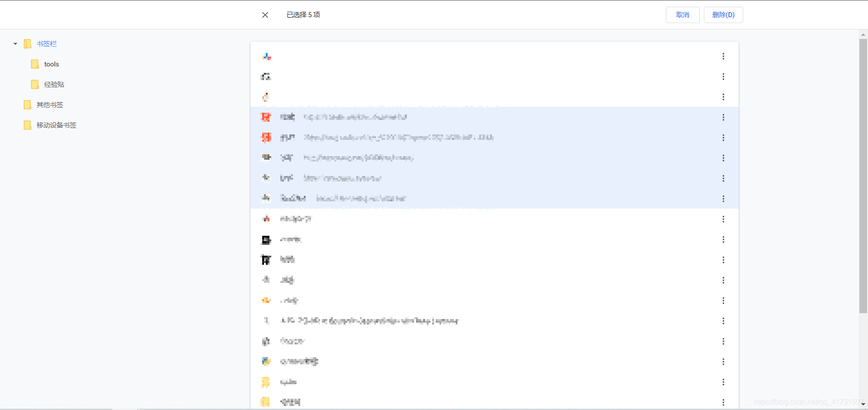
Task: Open the tools folder
Action: [52, 64]
